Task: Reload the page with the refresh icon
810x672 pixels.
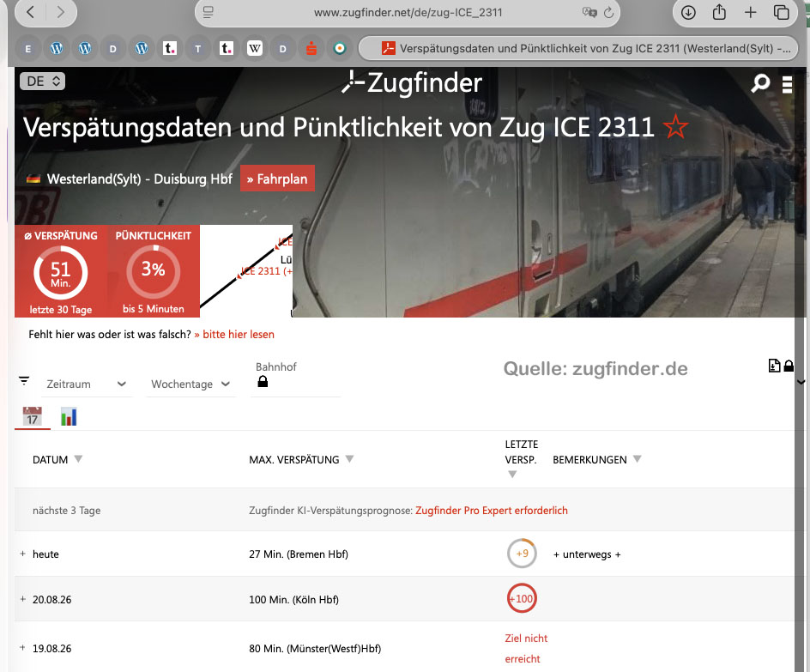Action: click(609, 12)
